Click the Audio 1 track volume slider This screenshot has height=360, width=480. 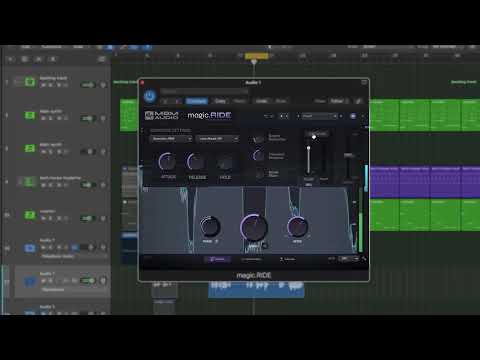tap(88, 281)
